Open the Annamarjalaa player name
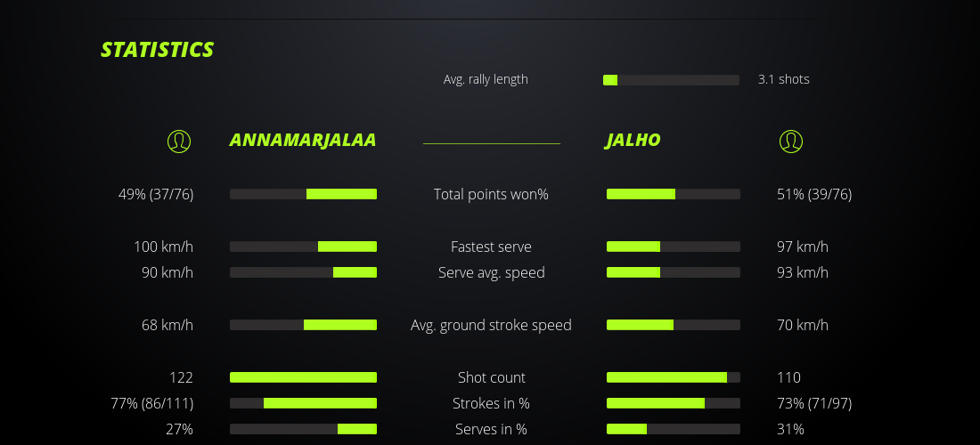This screenshot has width=980, height=445. 303,141
